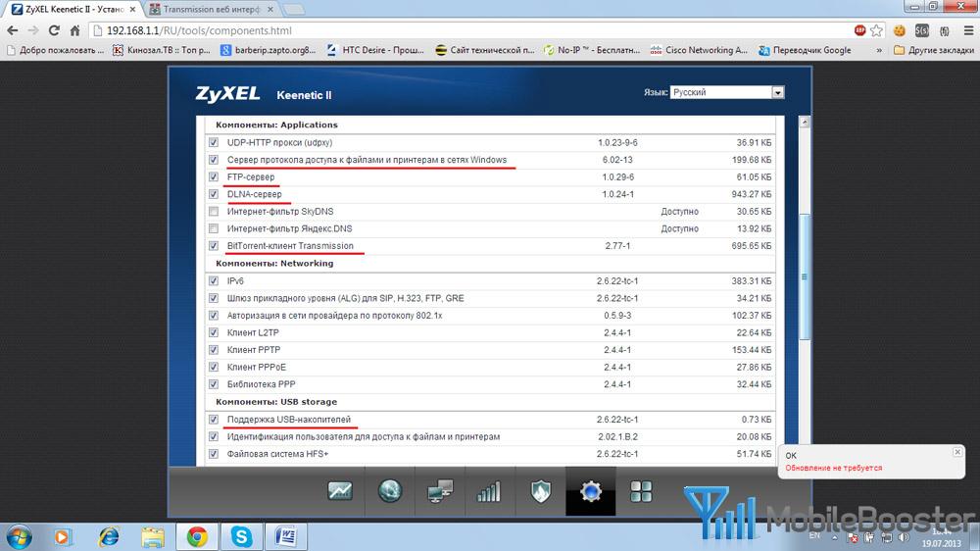Toggle the IPv6 component checkbox
This screenshot has width=980, height=551.
[214, 281]
